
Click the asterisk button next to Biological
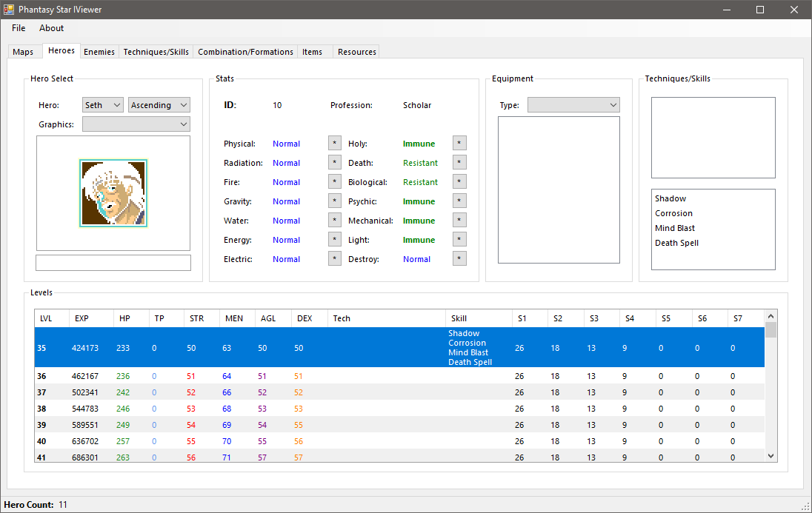pos(459,181)
